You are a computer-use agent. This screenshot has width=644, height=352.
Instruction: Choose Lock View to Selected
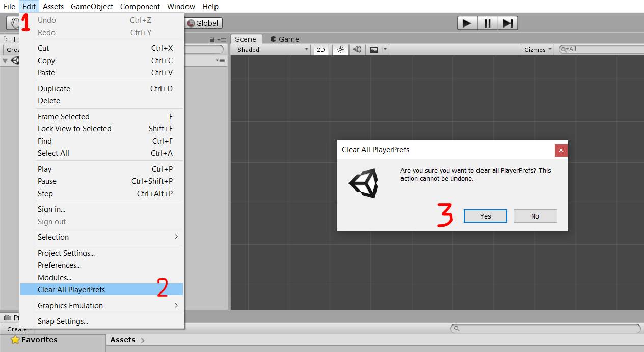tap(101, 128)
